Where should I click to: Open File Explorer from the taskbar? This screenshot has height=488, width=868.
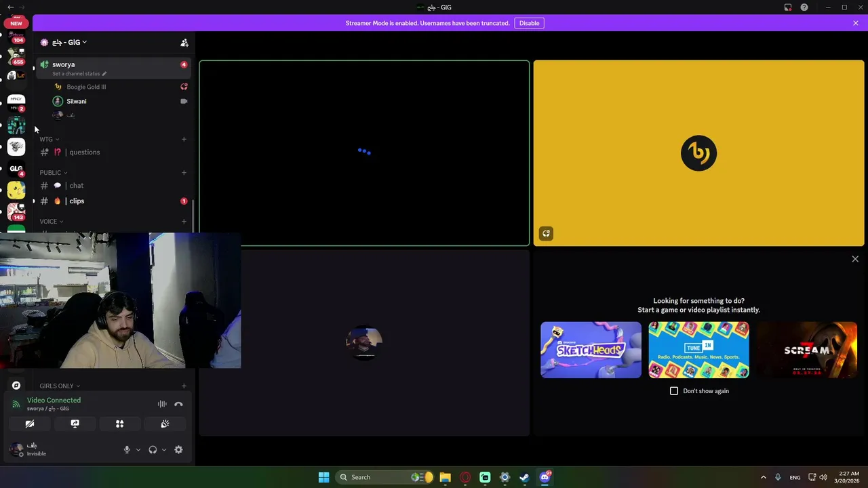tap(445, 477)
